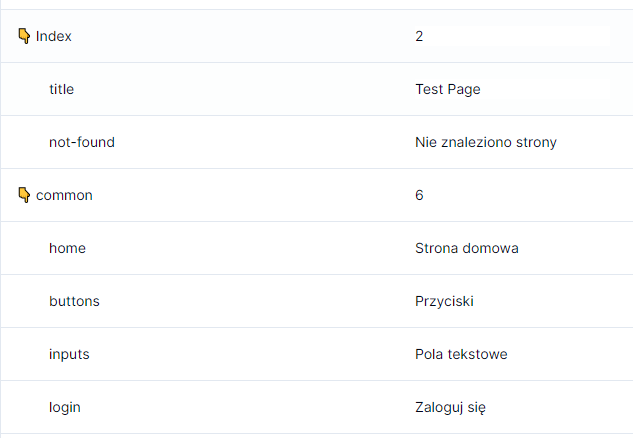Collapse the common group pointing-hand icon
Image resolution: width=633 pixels, height=438 pixels.
[24, 195]
